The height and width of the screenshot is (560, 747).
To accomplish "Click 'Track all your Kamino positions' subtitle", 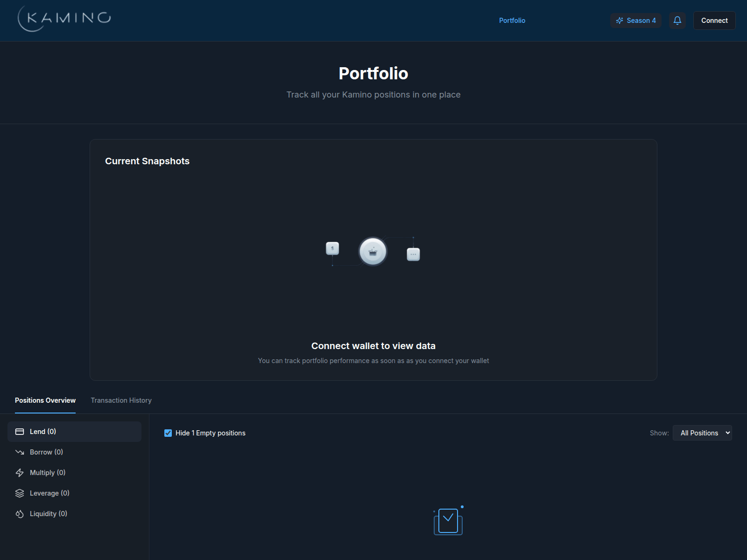I will [373, 95].
